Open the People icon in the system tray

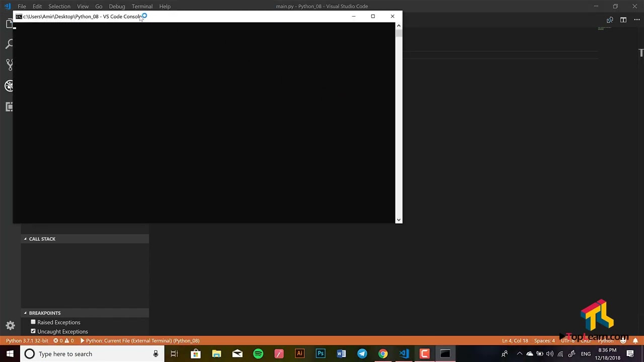tap(505, 354)
